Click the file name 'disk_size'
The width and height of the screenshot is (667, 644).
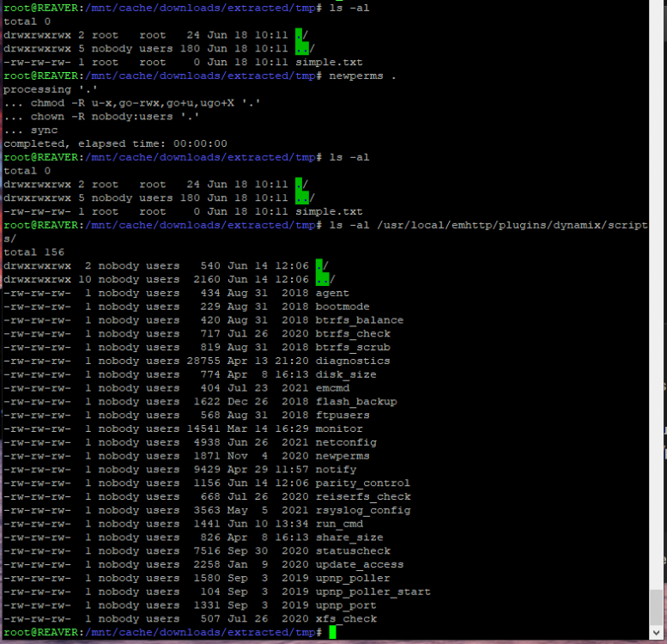[x=346, y=374]
